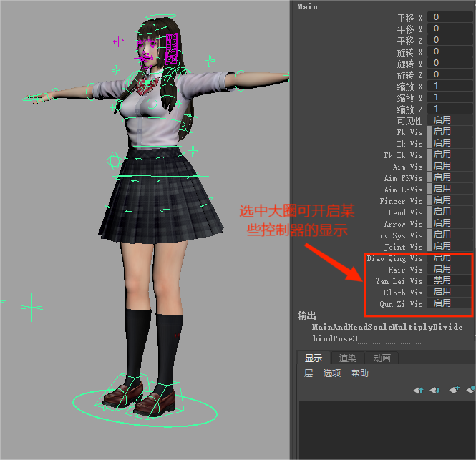Select the magenta face control panel by head
The image size is (476, 460).
pos(172,49)
